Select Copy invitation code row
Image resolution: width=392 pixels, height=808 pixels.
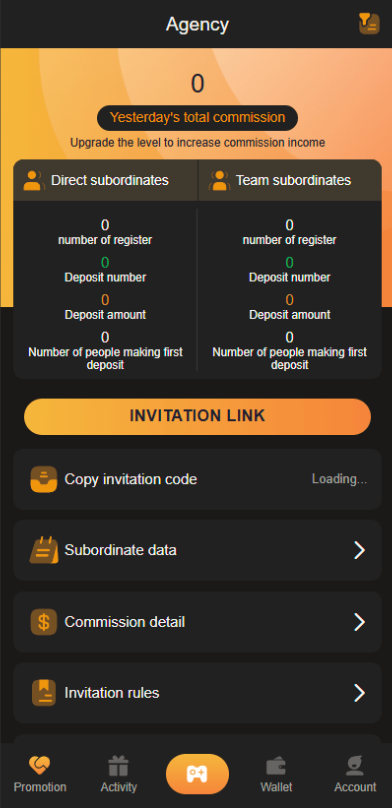197,479
